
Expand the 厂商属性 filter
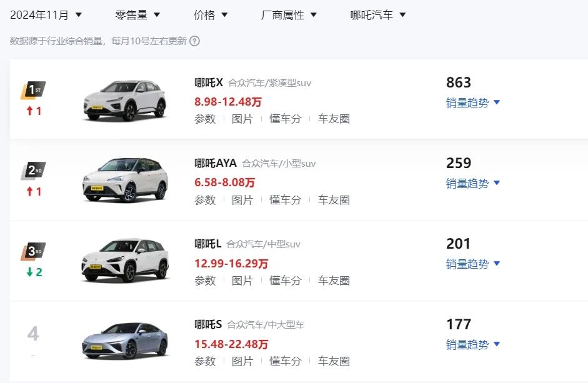(x=289, y=14)
